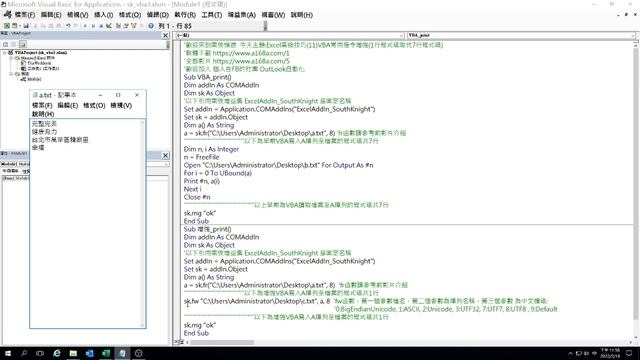This screenshot has width=640, height=360.
Task: Click the View Microsoft Excel toolbar icon
Action: pos(7,26)
